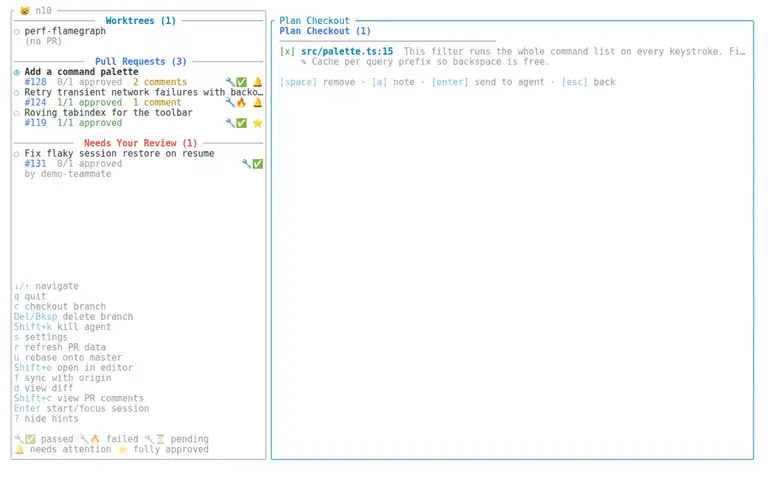Click the '? hide hints' hint

46,419
